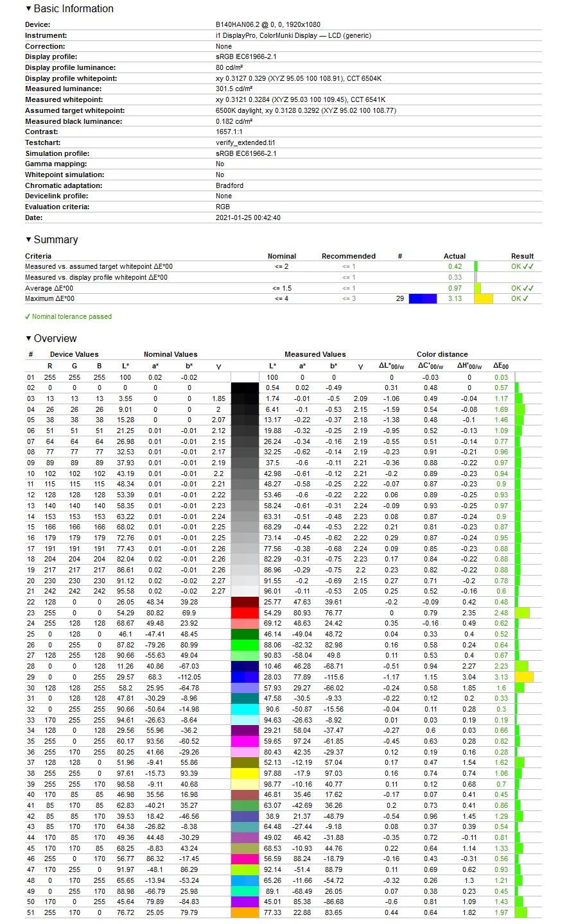This screenshot has width=578, height=924.
Task: Click the Device Values column header
Action: click(74, 354)
